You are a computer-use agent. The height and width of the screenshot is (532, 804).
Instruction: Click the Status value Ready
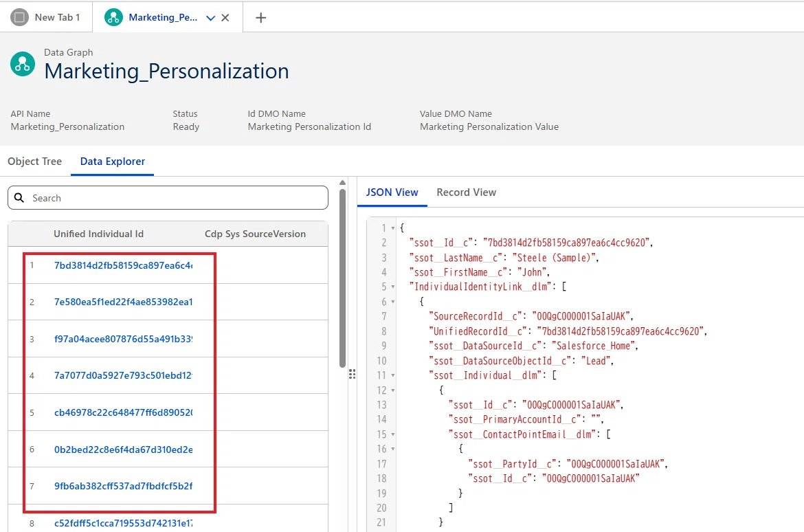(186, 126)
